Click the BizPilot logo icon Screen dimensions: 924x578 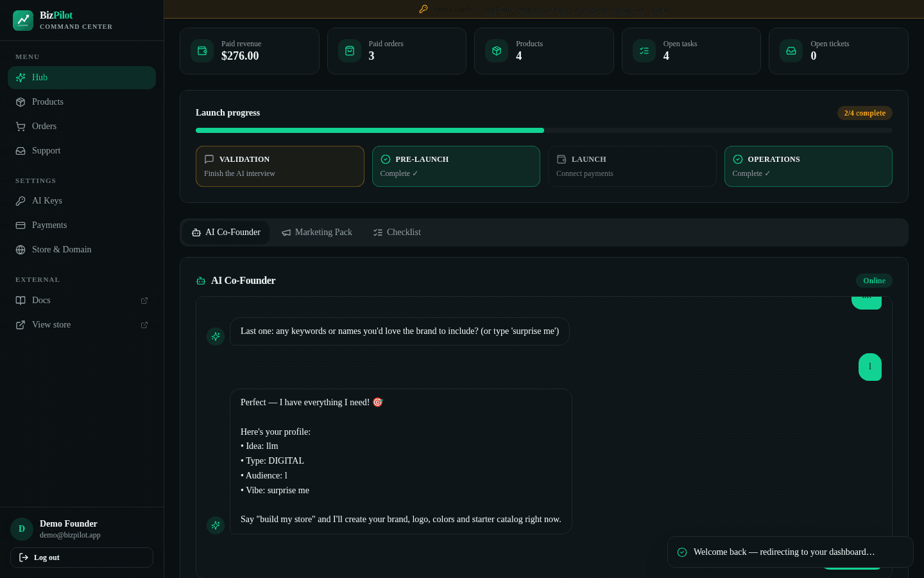(x=23, y=21)
